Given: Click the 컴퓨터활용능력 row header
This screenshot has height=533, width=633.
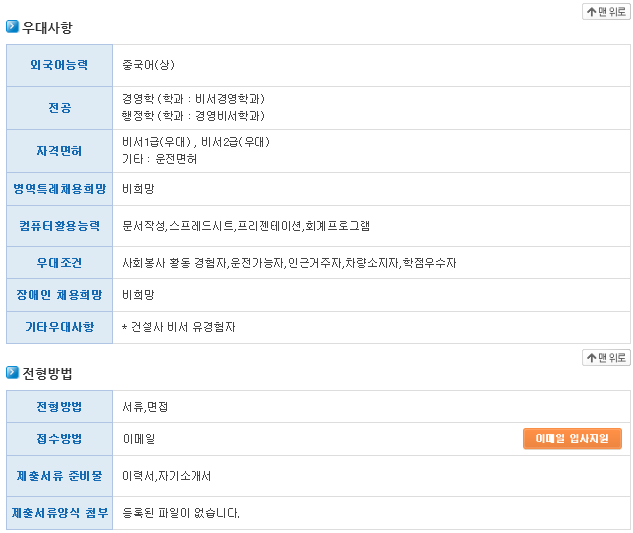Looking at the screenshot, I should (x=59, y=226).
